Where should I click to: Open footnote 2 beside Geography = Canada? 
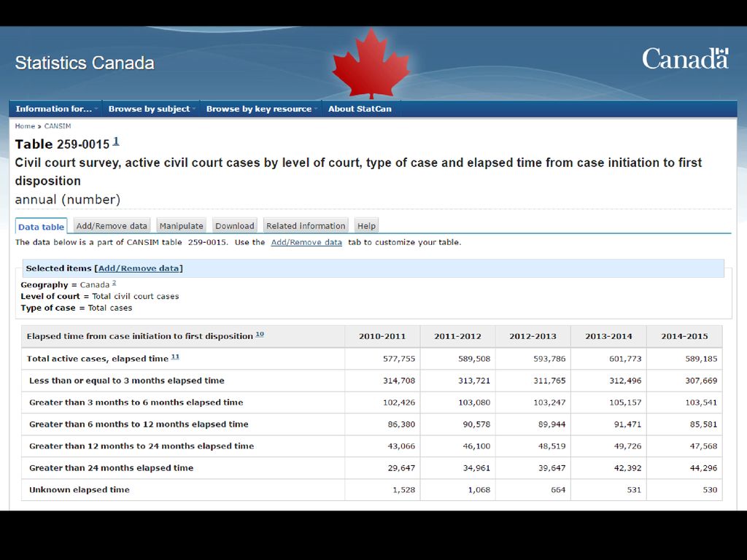(115, 283)
